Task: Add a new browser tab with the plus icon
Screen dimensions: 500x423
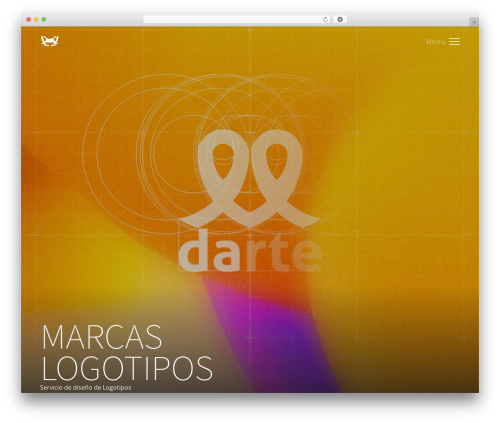Action: (474, 22)
